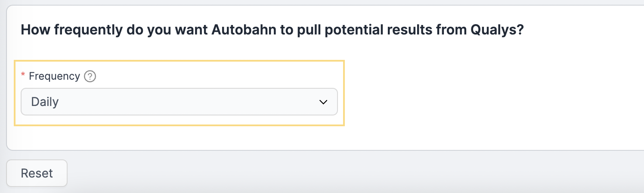The width and height of the screenshot is (644, 193).
Task: Click the Reset button
Action: pyautogui.click(x=37, y=173)
